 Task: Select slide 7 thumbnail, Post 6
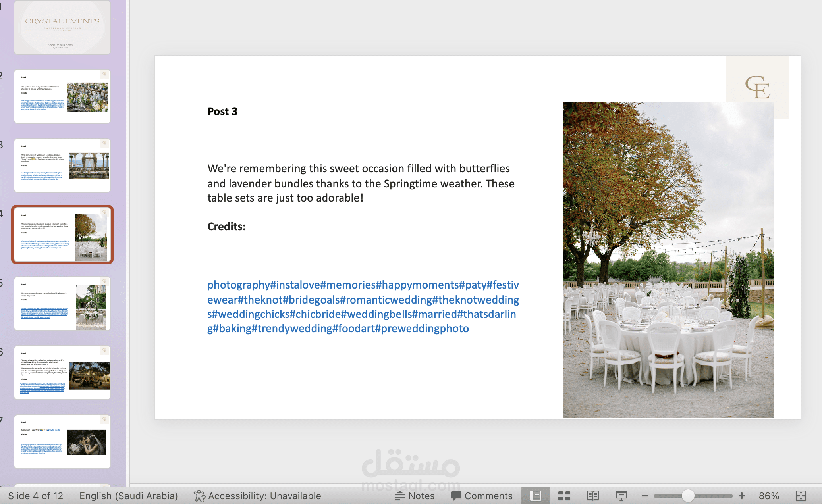(x=62, y=442)
